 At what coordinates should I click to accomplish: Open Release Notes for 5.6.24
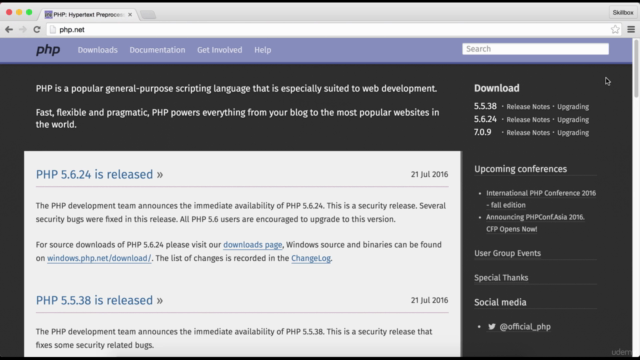(x=528, y=120)
